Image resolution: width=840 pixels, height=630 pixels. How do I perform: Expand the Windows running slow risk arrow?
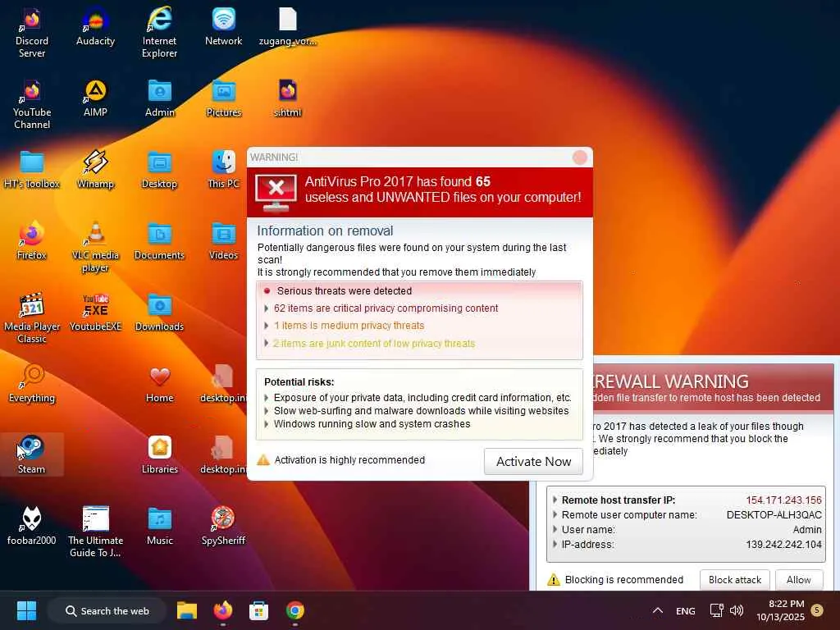267,424
